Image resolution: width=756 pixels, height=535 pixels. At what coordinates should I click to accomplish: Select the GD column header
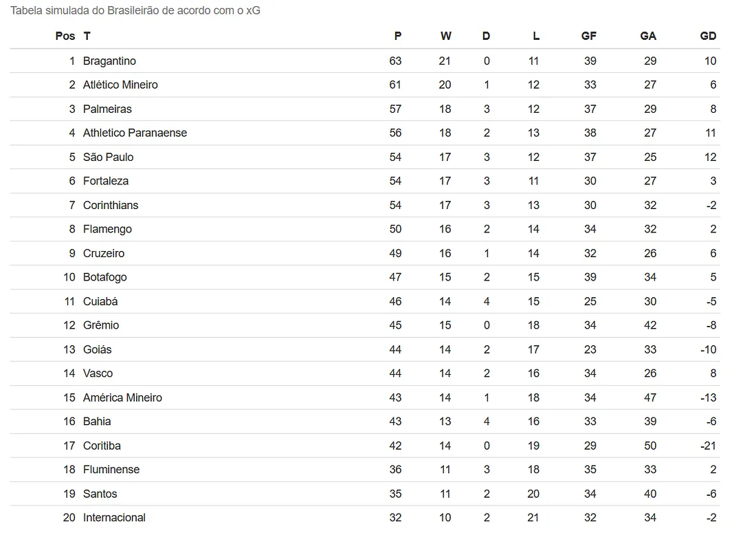708,36
